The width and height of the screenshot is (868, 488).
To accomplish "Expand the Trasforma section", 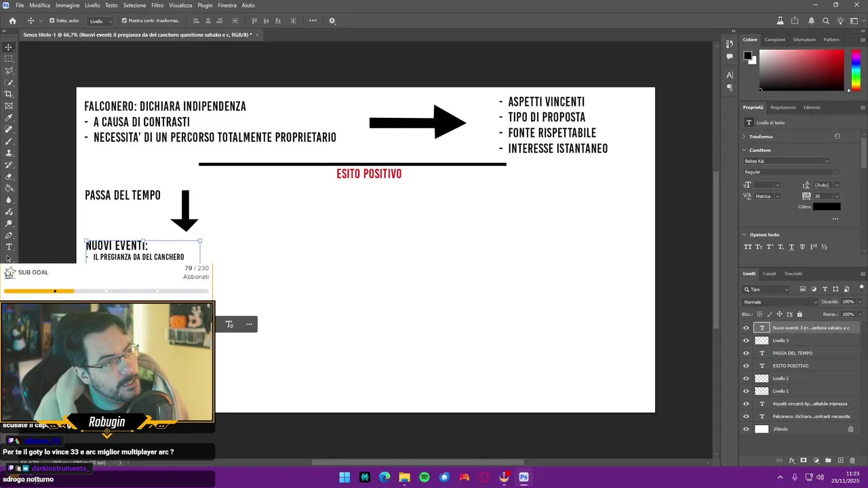I will coord(744,136).
